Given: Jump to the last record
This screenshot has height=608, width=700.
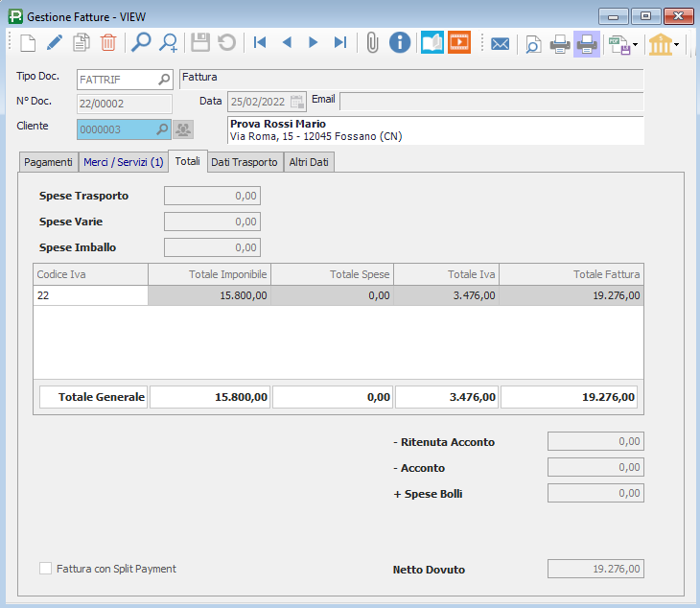Looking at the screenshot, I should [339, 43].
